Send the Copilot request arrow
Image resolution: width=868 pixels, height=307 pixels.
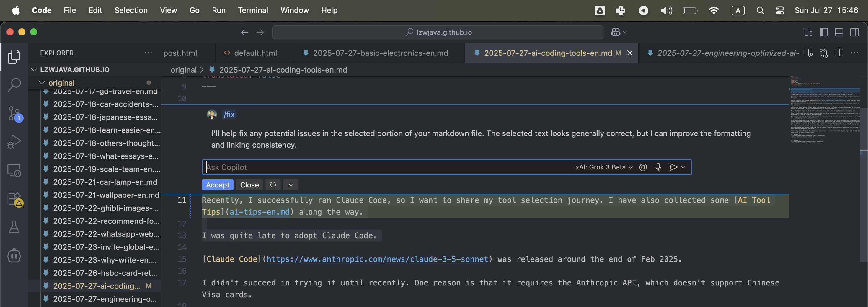pos(673,167)
